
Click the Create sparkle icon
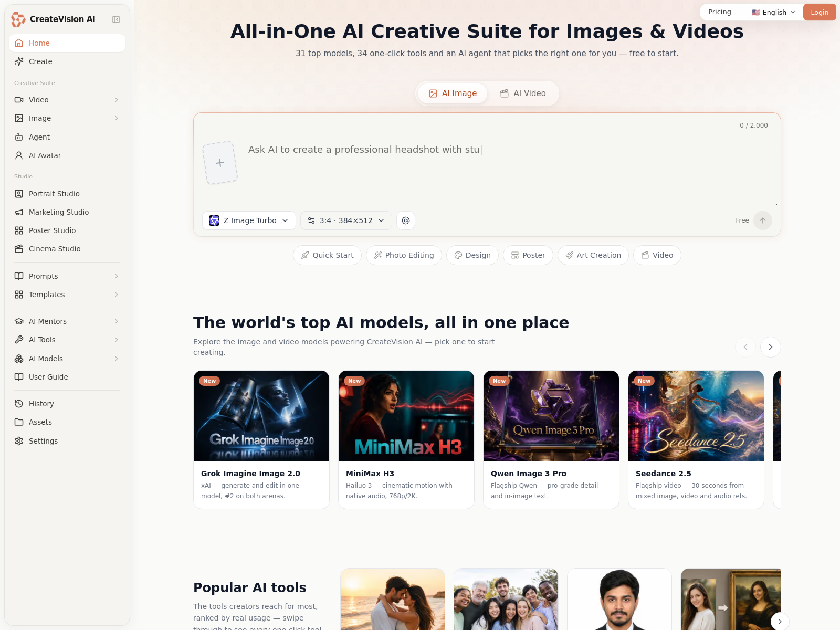(x=19, y=61)
